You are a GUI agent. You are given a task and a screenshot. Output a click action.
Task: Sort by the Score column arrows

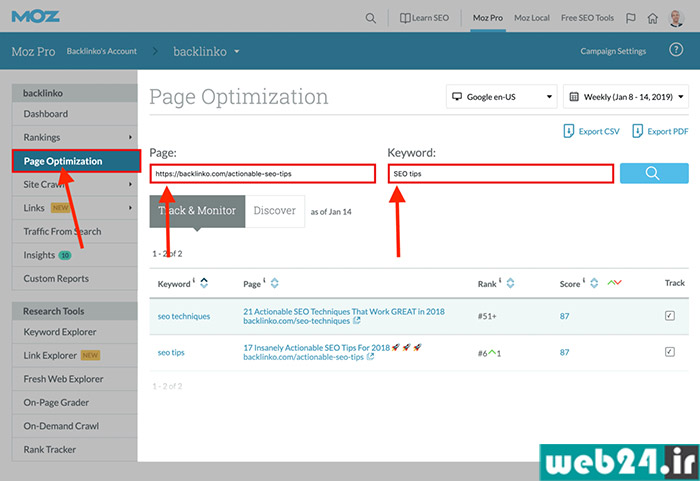click(x=594, y=283)
